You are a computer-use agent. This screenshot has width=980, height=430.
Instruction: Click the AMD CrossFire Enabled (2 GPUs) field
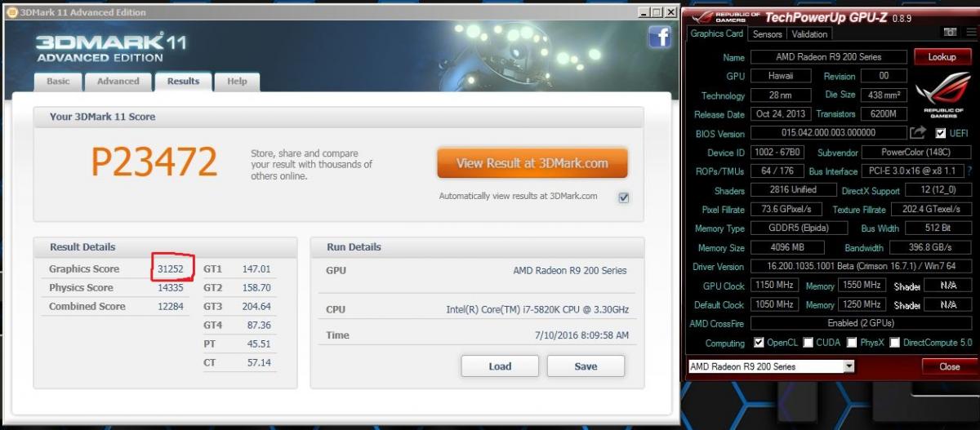[862, 323]
